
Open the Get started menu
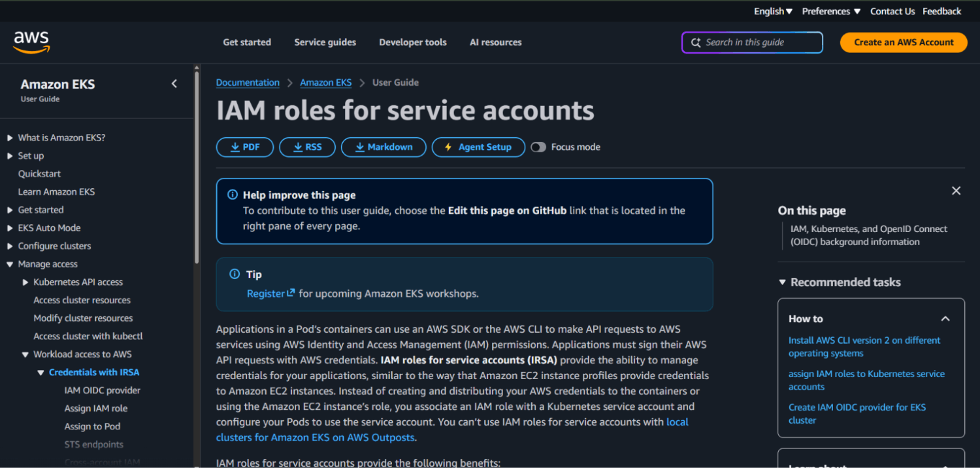(247, 42)
